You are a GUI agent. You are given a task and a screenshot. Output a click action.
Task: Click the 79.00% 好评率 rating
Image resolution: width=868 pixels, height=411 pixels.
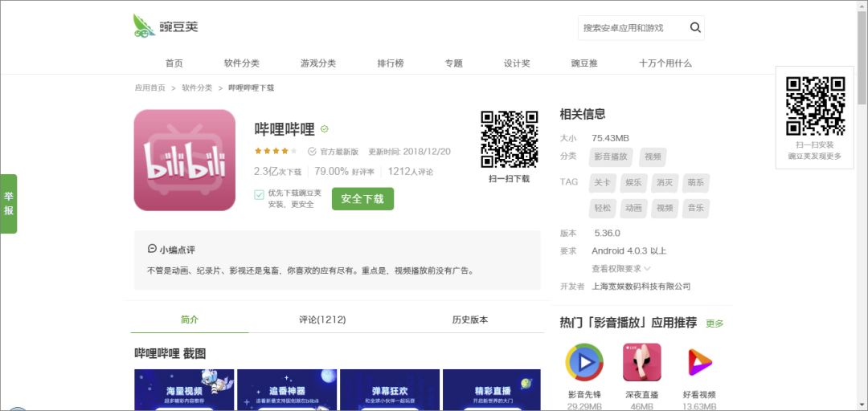tap(344, 172)
